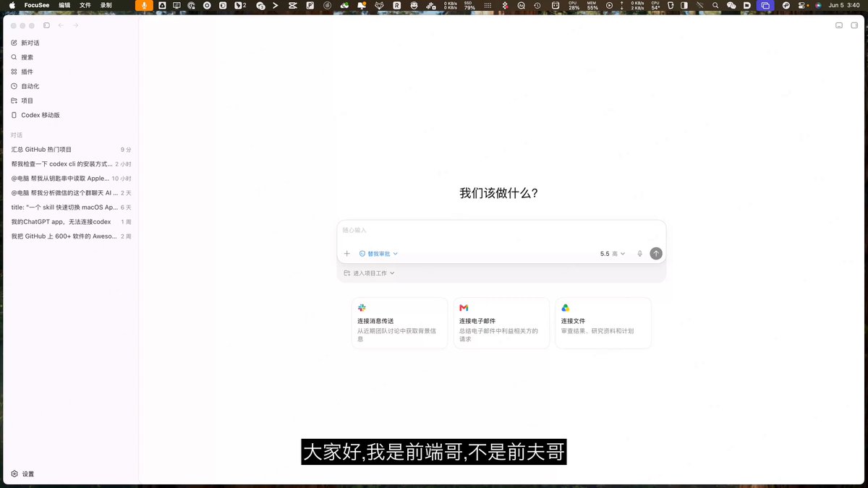The height and width of the screenshot is (488, 868).
Task: Open chat 汇总 GitHub 热门项目
Action: click(x=71, y=150)
